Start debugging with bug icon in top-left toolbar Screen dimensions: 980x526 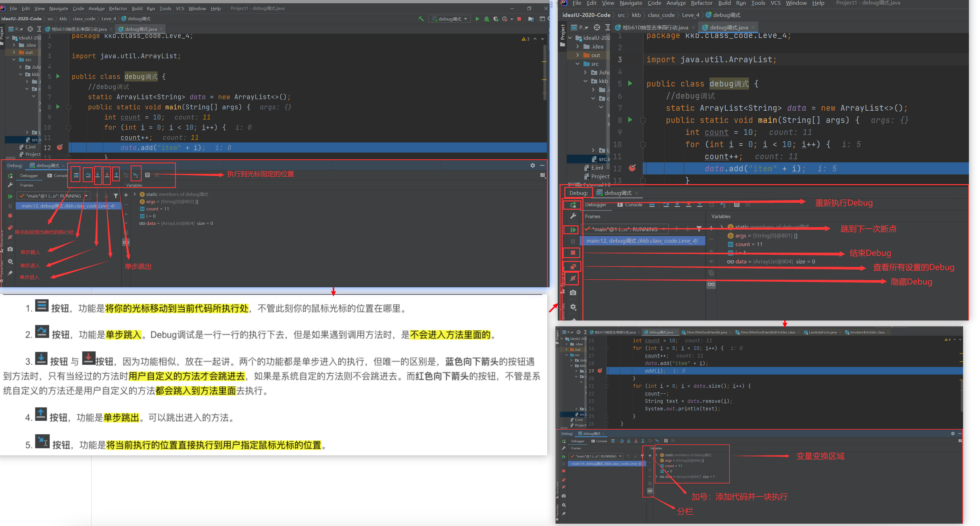486,19
